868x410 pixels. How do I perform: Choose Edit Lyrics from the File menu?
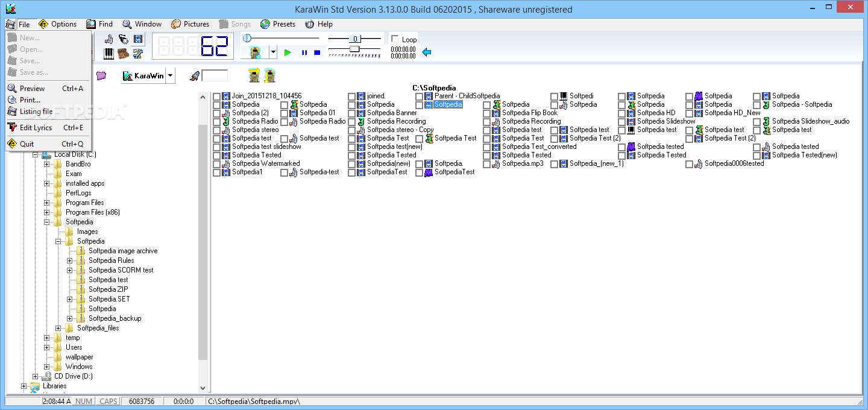pyautogui.click(x=48, y=128)
